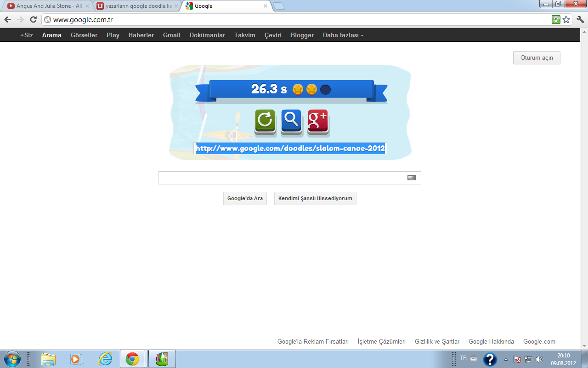Click the Kendimi Şanslı Hissediyorum button

pos(315,198)
